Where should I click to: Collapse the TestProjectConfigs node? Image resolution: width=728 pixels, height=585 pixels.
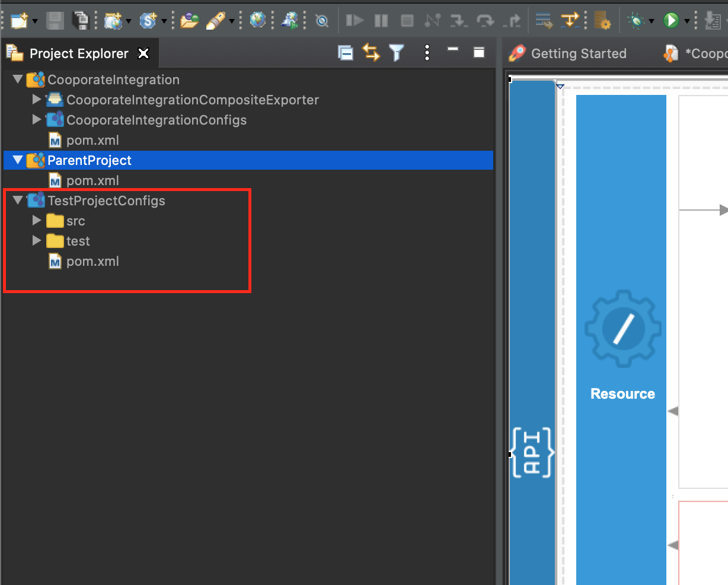click(x=18, y=201)
